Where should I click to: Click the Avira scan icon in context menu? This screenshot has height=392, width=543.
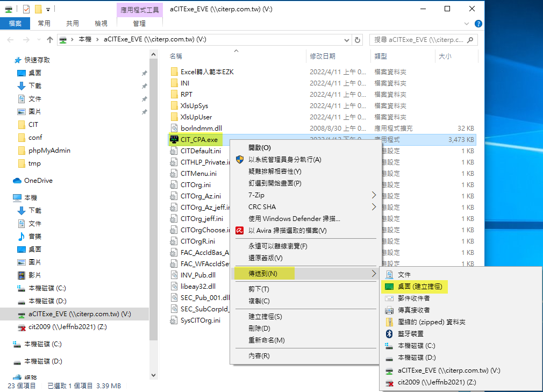click(x=240, y=230)
